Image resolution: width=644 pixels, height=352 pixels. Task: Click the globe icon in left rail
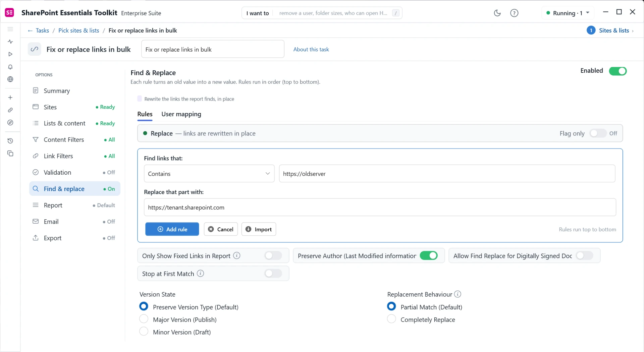10,79
